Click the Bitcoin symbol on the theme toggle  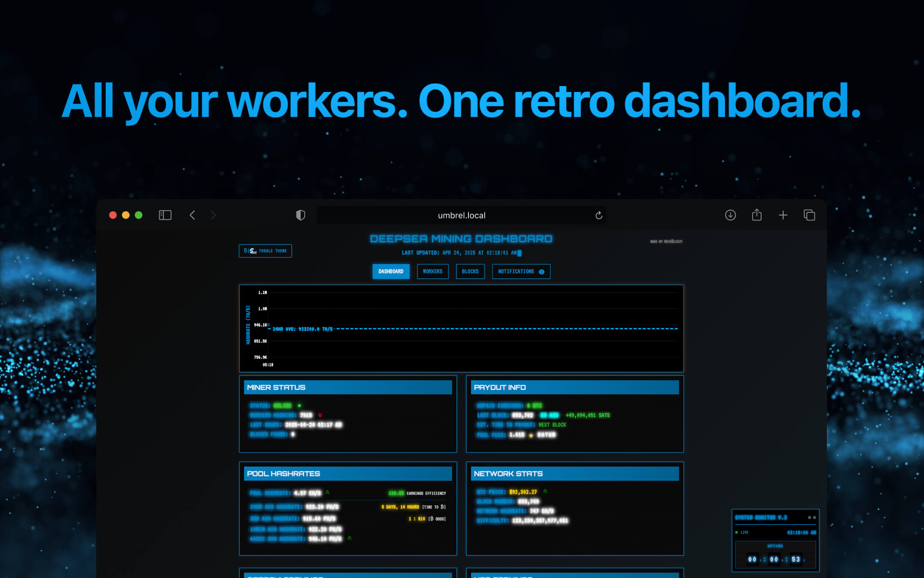[x=245, y=251]
